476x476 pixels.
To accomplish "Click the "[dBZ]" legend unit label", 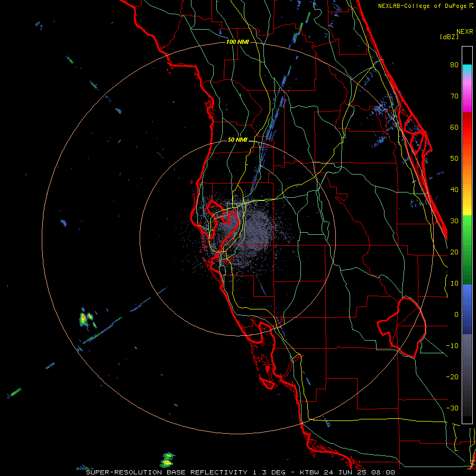I will 449,37.
